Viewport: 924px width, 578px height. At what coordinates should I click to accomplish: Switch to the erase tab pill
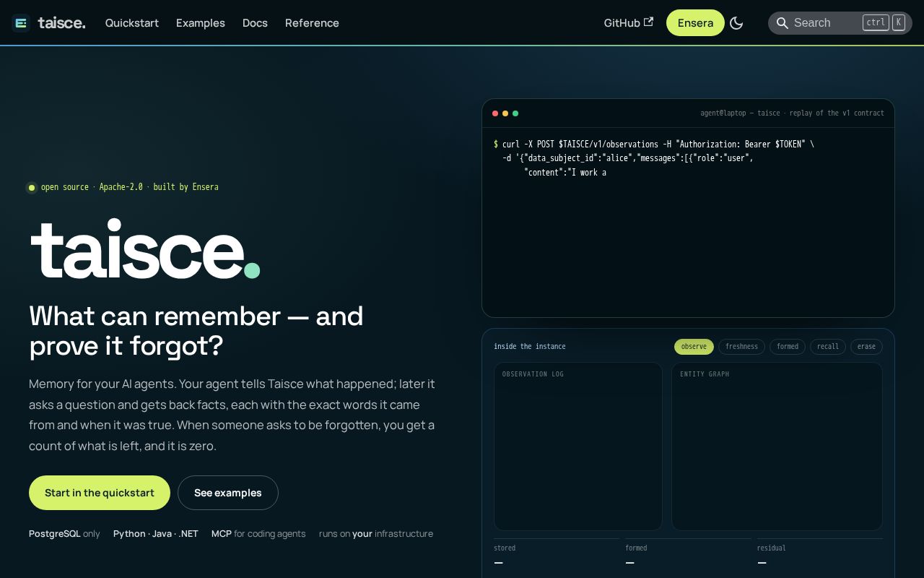(x=866, y=347)
